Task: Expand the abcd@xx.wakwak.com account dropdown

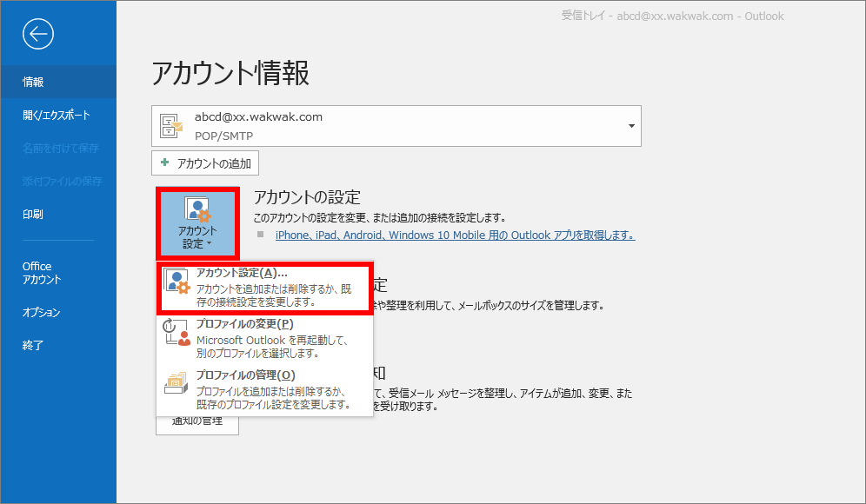Action: click(x=630, y=126)
